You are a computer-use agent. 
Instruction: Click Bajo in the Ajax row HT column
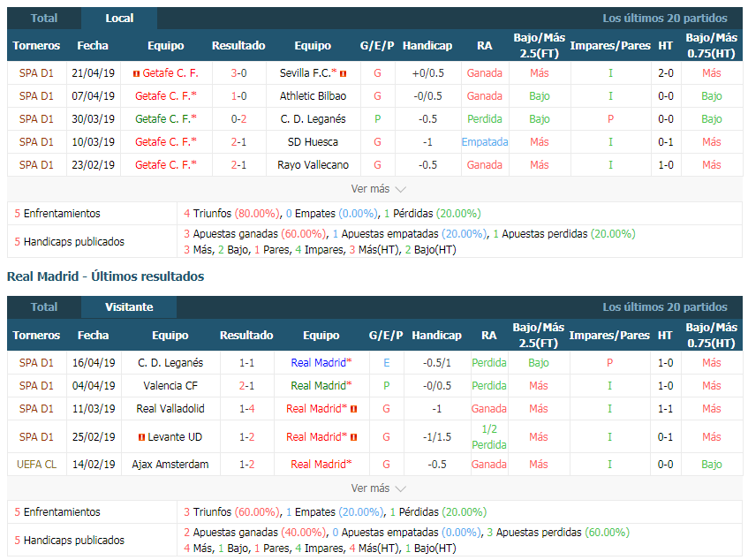(711, 464)
